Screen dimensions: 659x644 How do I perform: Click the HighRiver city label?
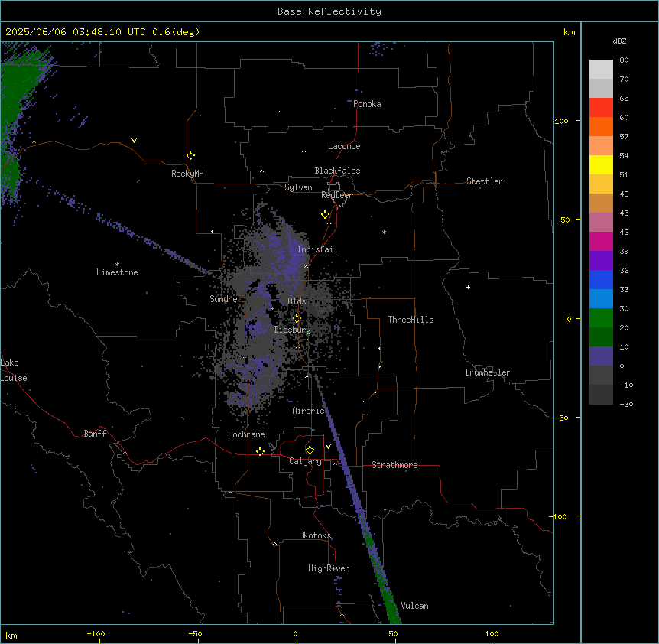[329, 568]
